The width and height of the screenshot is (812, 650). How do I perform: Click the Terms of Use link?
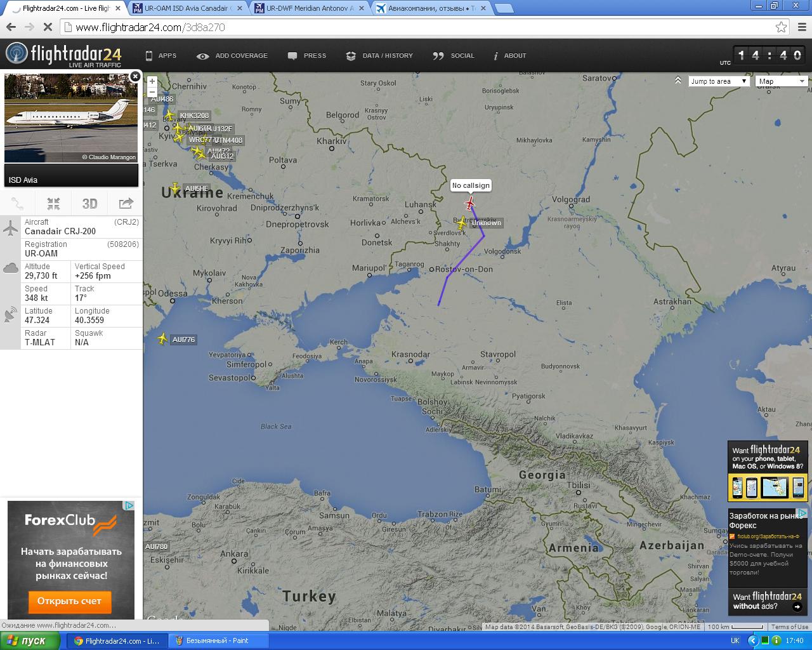pyautogui.click(x=789, y=627)
